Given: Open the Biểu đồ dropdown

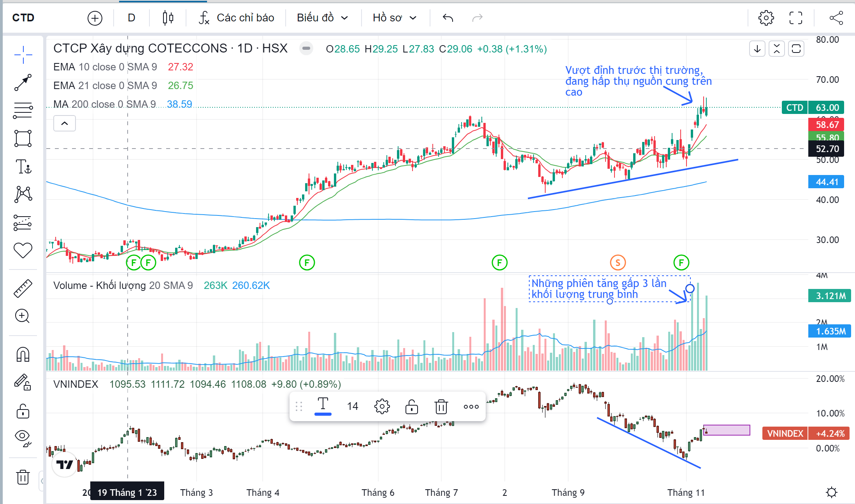Looking at the screenshot, I should [x=322, y=18].
